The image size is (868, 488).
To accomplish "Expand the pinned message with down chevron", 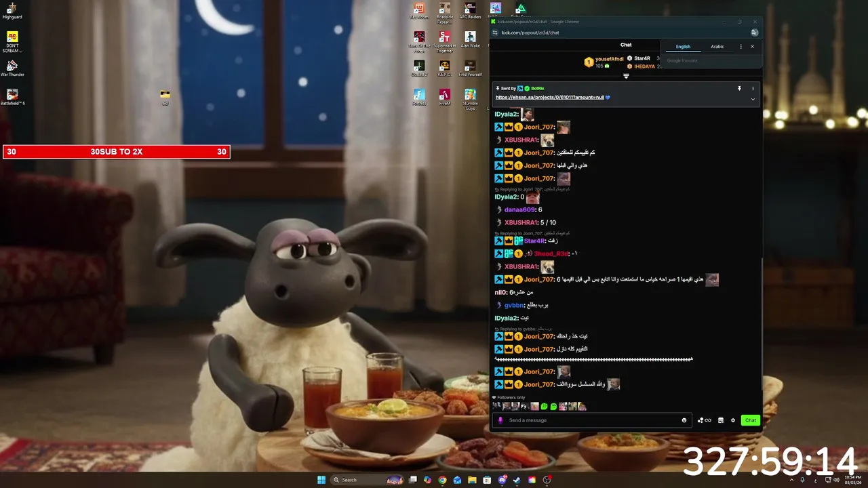I will tap(753, 99).
